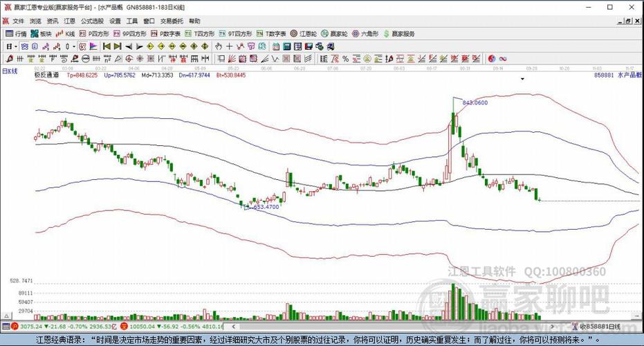Screen dimensions: 644x346
Task: Click the Bt=530.8445 indicator value
Action: (x=231, y=75)
